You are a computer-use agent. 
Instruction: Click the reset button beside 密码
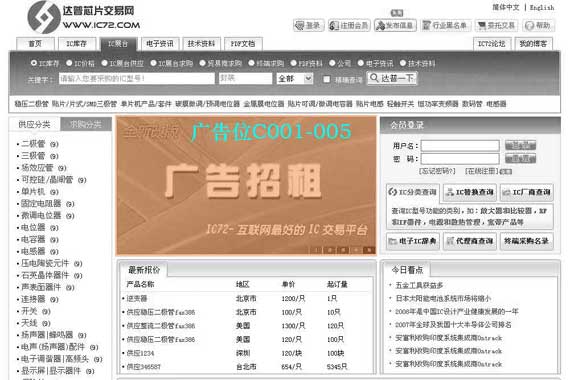(x=520, y=158)
